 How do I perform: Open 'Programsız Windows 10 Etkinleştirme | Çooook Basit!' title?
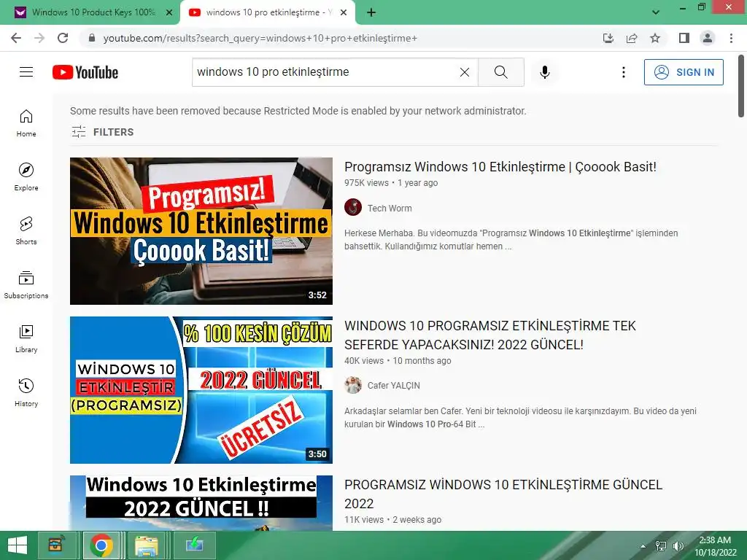point(500,167)
